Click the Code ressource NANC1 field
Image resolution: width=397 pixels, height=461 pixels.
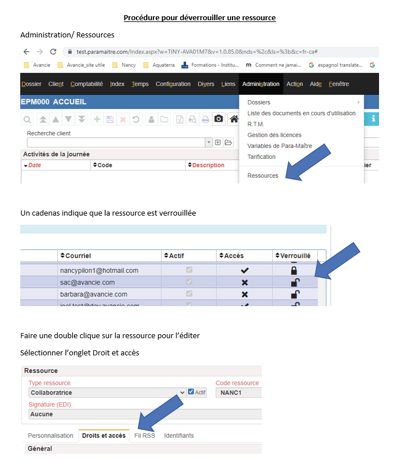239,393
